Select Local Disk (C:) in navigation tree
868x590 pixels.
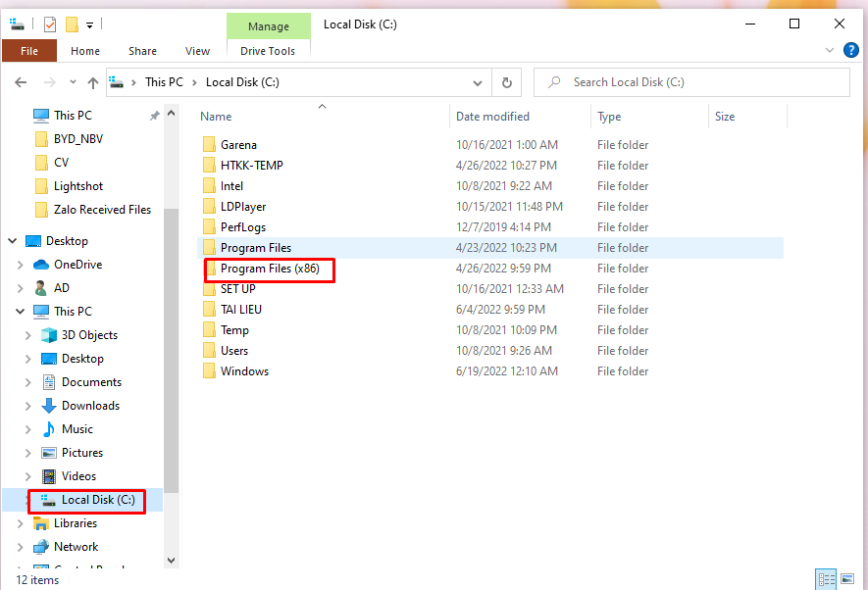click(x=97, y=500)
